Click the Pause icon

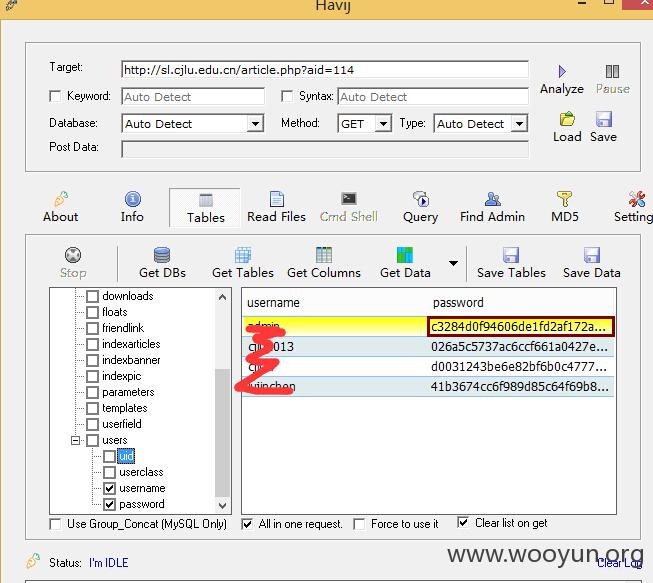click(x=612, y=72)
